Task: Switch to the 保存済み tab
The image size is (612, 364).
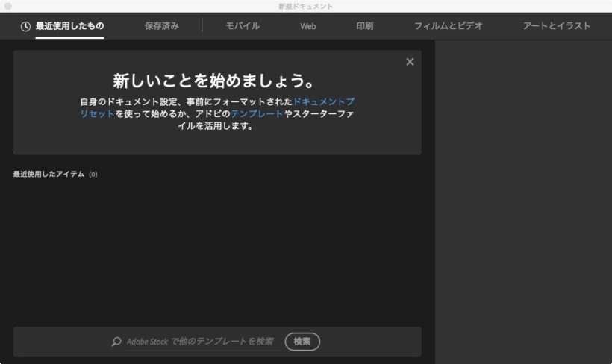Action: (162, 26)
